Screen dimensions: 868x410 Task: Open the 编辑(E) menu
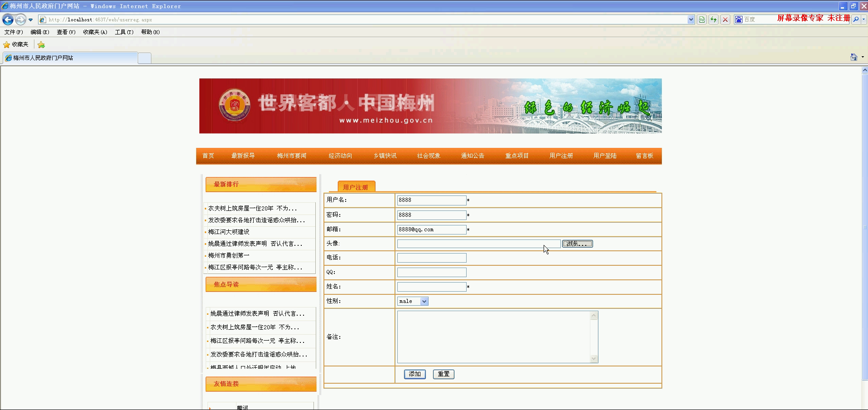tap(40, 32)
